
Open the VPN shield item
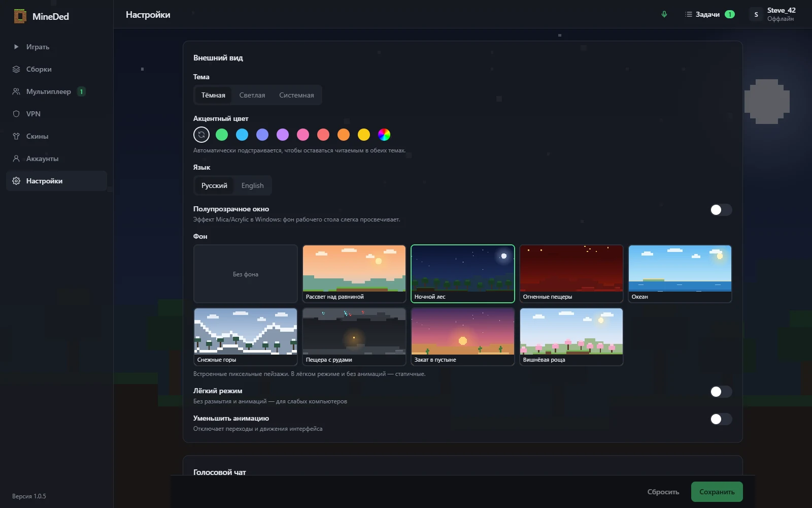[x=56, y=114]
